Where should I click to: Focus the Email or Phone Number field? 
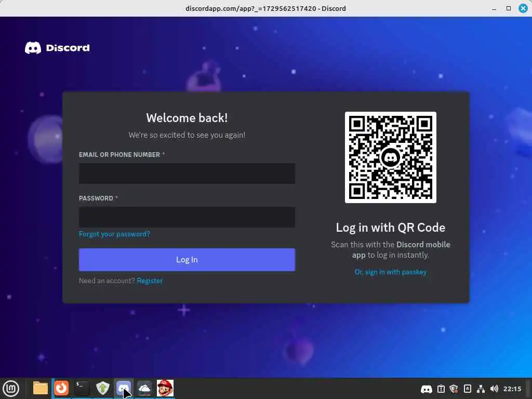(x=187, y=174)
